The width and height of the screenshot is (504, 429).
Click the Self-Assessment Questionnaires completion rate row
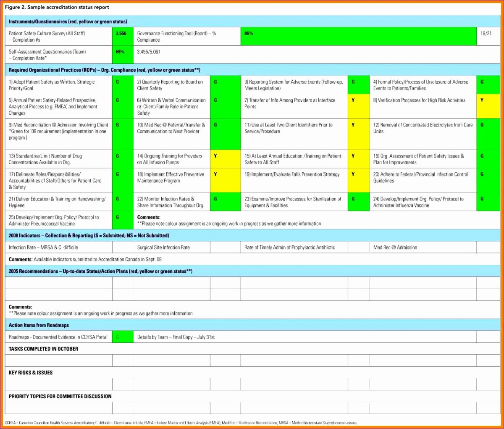59,54
